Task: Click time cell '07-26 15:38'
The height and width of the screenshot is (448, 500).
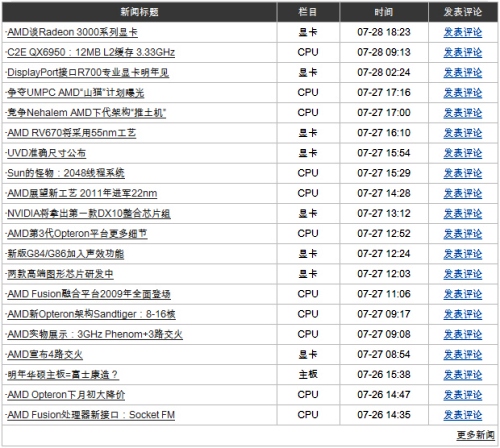Action: pyautogui.click(x=384, y=375)
